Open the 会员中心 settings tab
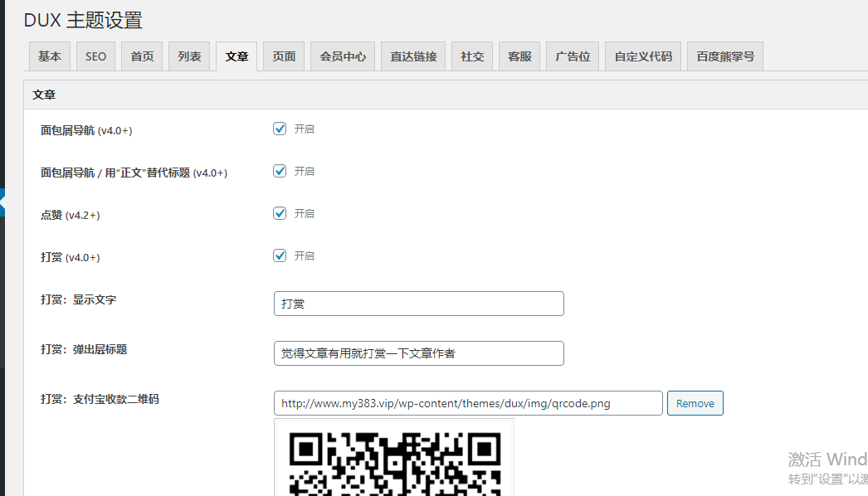This screenshot has height=496, width=868. [342, 56]
